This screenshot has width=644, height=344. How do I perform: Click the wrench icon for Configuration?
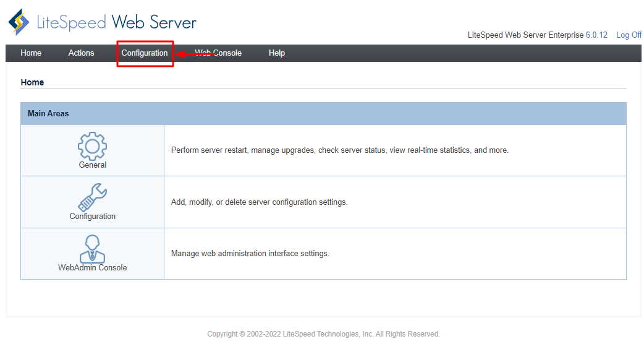coord(92,197)
